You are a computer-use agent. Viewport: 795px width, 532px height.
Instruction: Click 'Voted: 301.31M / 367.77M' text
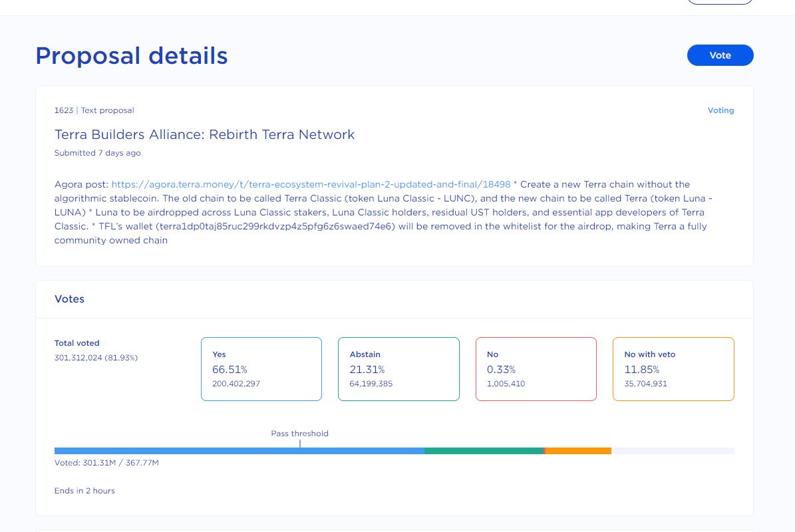[106, 463]
